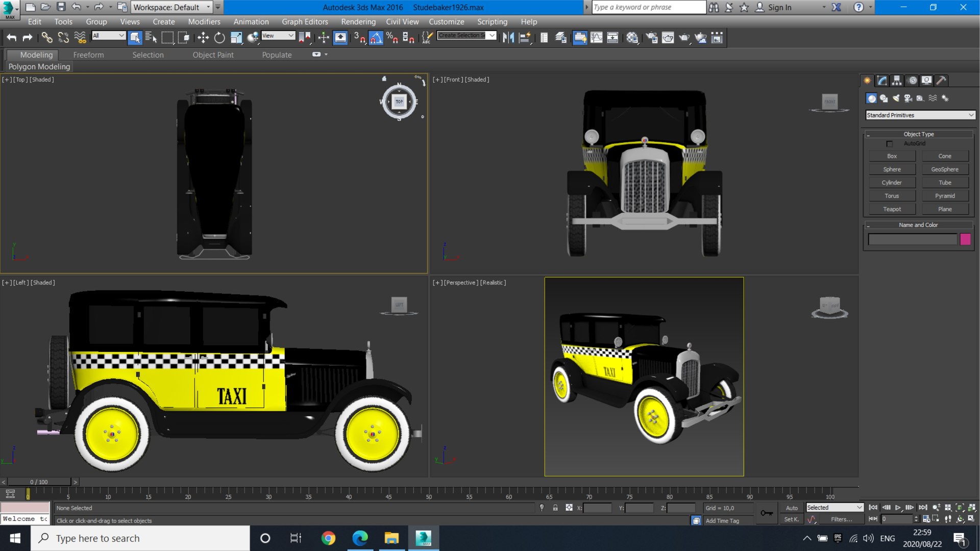Switch to the Object Paint ribbon tab
Image resolution: width=980 pixels, height=551 pixels.
pos(213,55)
